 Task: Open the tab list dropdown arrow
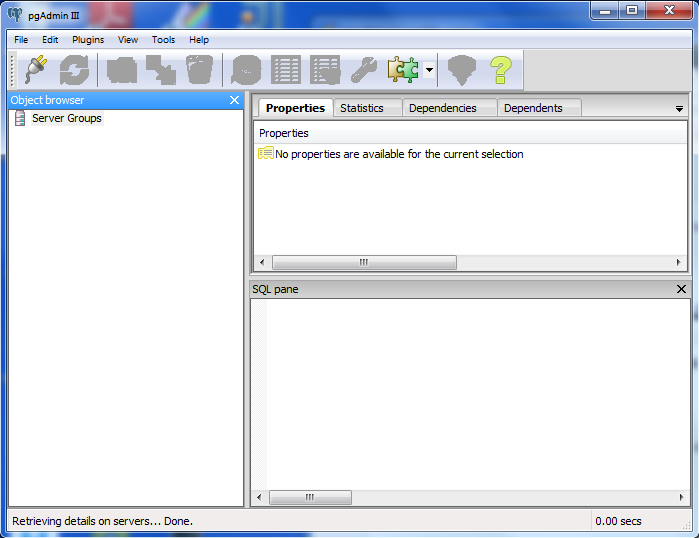(x=679, y=108)
